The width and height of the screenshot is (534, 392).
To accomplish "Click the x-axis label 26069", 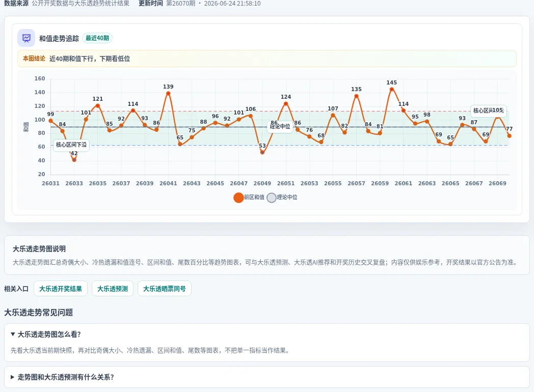I will click(497, 183).
